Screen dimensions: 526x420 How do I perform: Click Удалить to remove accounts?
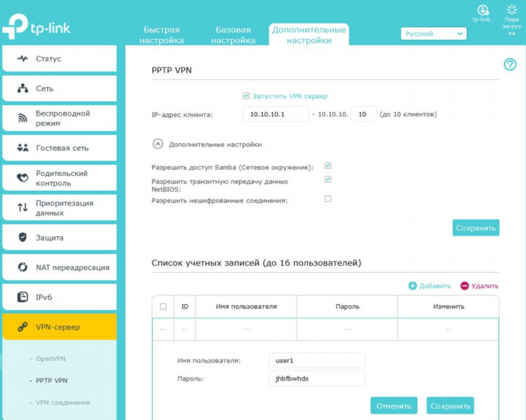485,286
